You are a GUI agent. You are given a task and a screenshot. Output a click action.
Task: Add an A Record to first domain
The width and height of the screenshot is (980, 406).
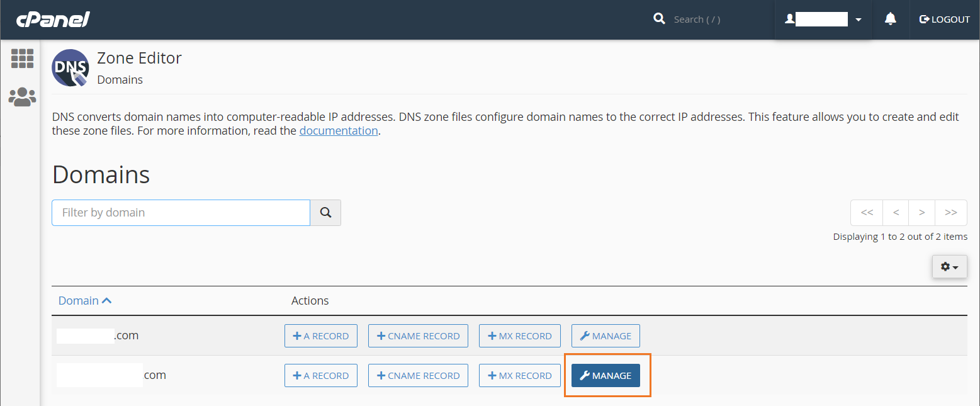point(321,336)
